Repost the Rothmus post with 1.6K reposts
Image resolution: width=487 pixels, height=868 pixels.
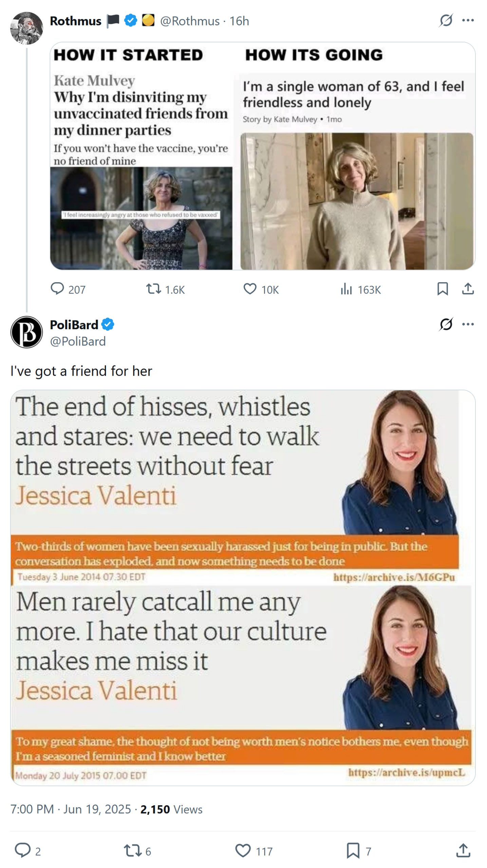click(153, 289)
